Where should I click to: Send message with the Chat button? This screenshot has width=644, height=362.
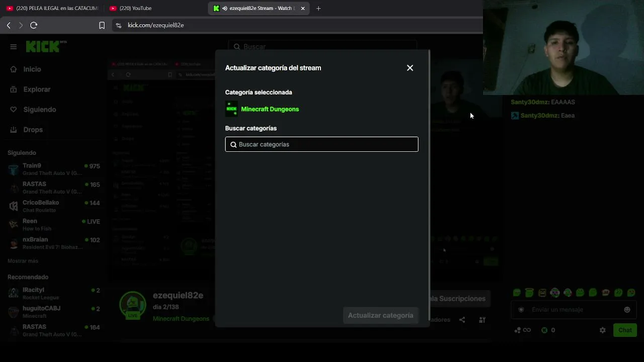[x=625, y=330]
